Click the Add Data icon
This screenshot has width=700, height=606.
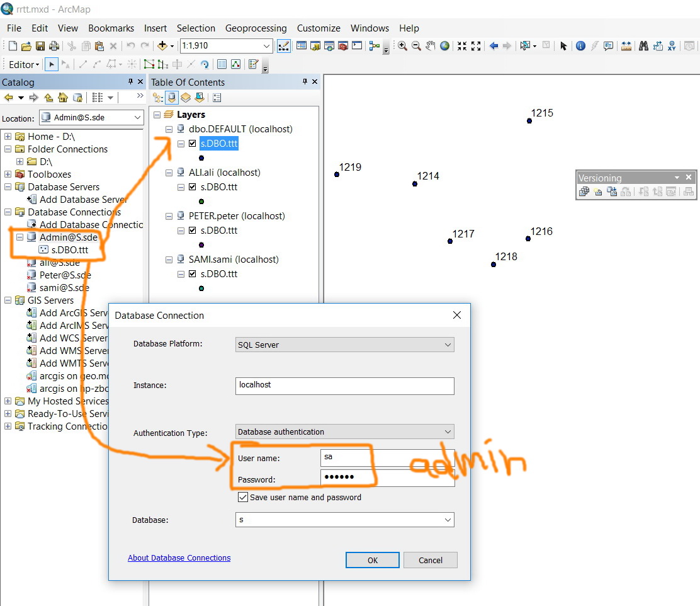[x=162, y=45]
